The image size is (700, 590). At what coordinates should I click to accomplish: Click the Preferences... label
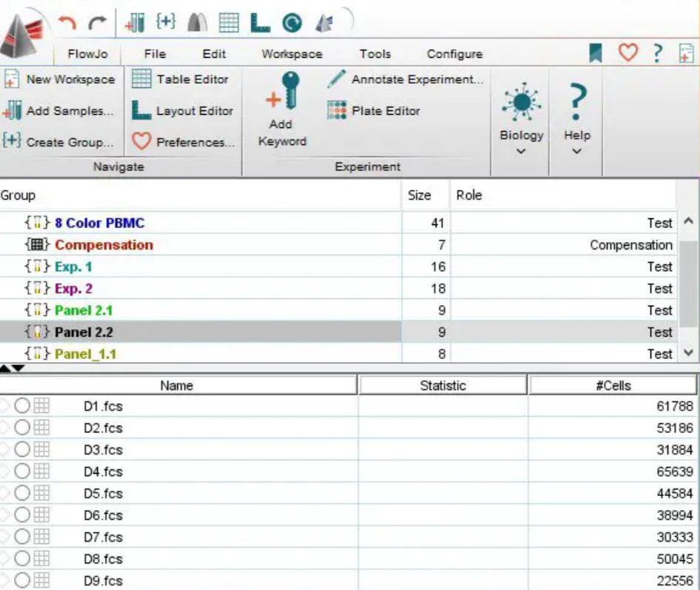pyautogui.click(x=196, y=142)
